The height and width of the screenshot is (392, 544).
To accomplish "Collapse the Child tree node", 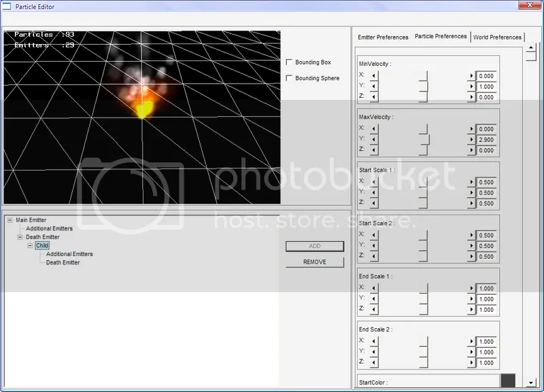I will pyautogui.click(x=30, y=245).
